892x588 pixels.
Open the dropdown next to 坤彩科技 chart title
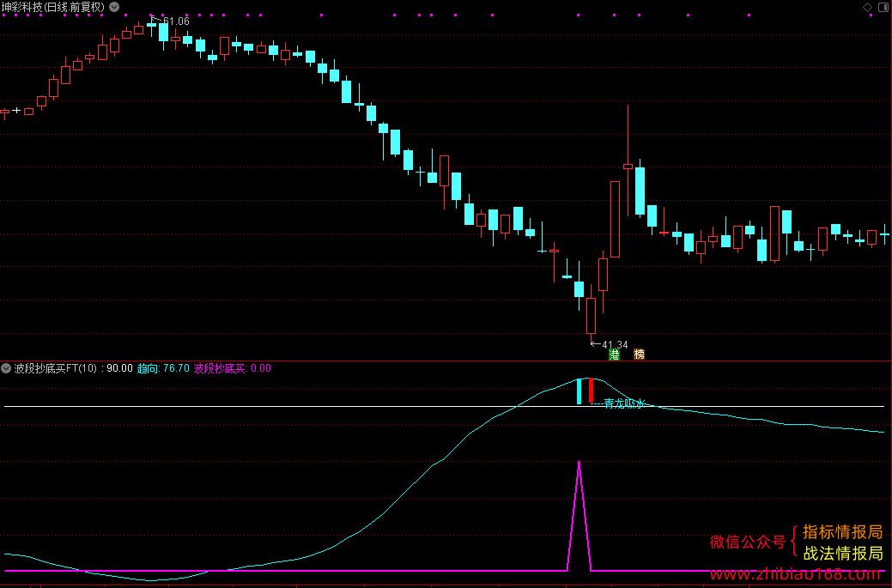pyautogui.click(x=114, y=7)
